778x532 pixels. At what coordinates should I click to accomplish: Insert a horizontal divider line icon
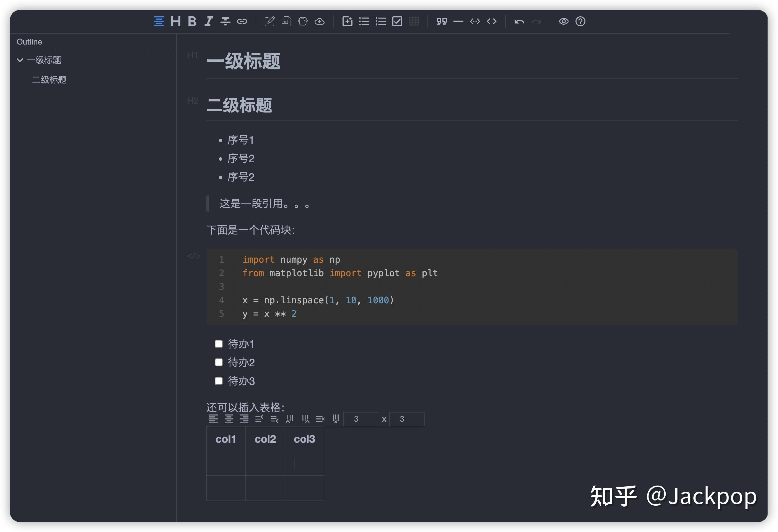click(458, 21)
